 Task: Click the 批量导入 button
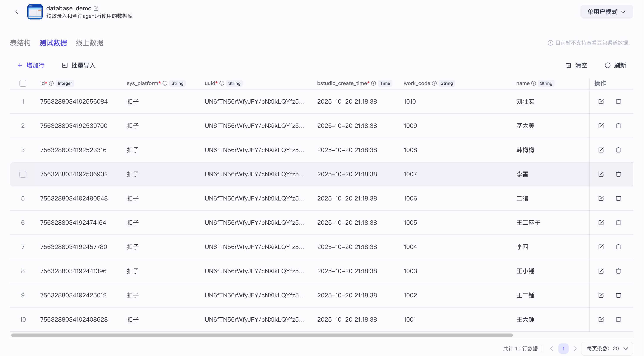(79, 66)
